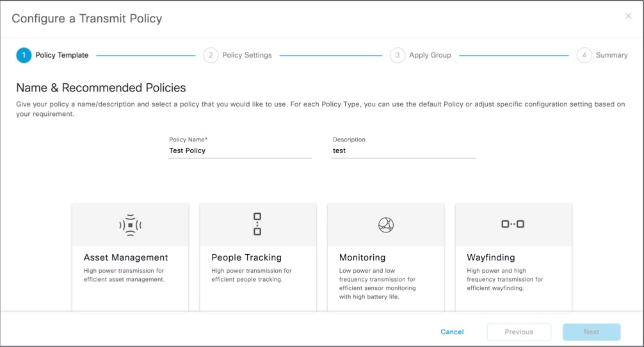Image resolution: width=644 pixels, height=347 pixels.
Task: Select the Monitoring policy card description
Action: point(378,284)
